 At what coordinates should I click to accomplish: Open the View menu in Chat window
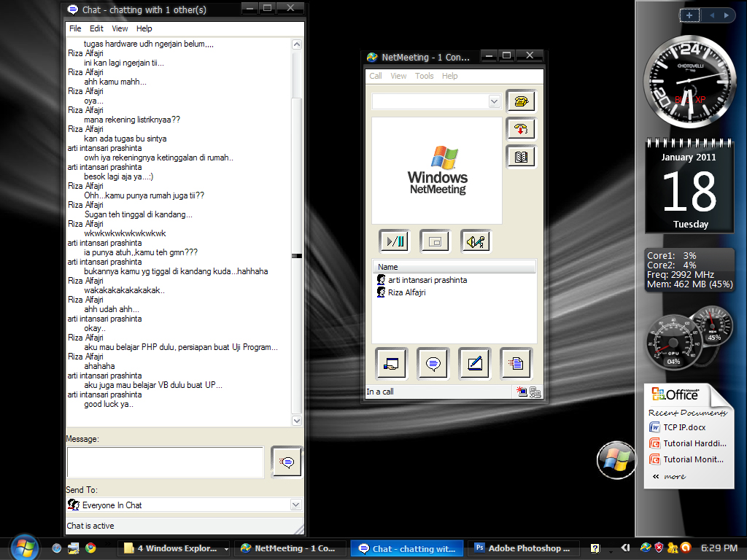click(120, 28)
